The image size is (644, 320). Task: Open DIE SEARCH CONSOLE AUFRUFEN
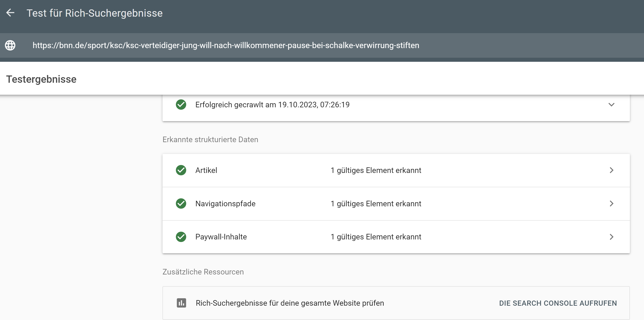(x=558, y=303)
